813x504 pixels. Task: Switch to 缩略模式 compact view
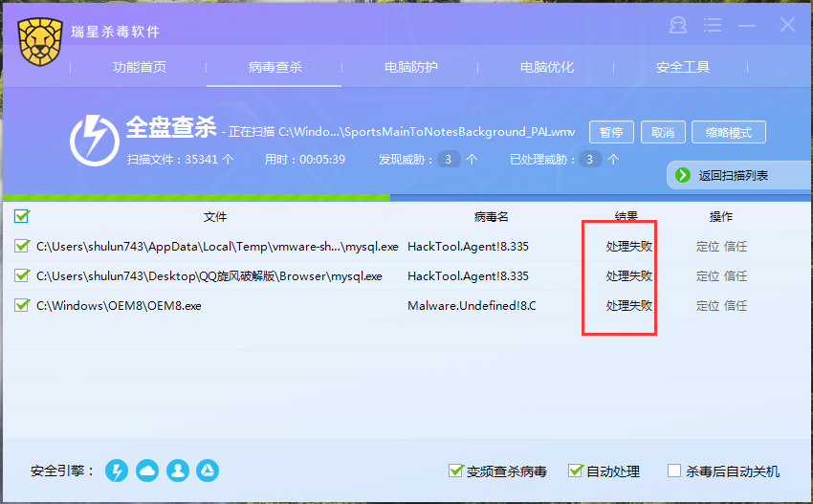(x=729, y=132)
